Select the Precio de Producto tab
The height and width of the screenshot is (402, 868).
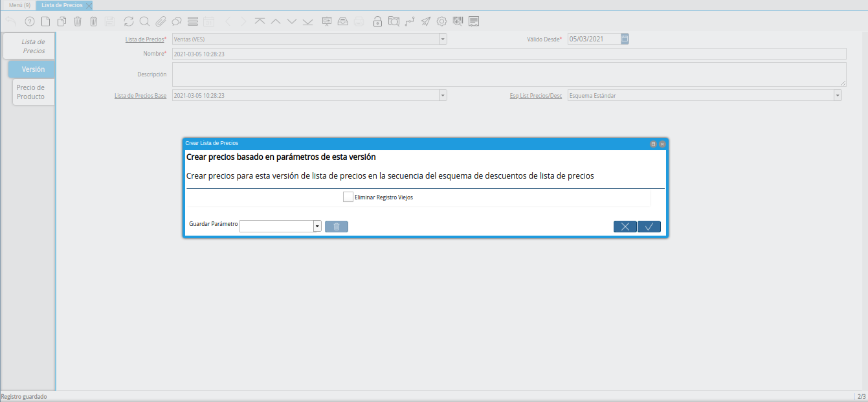click(x=34, y=92)
